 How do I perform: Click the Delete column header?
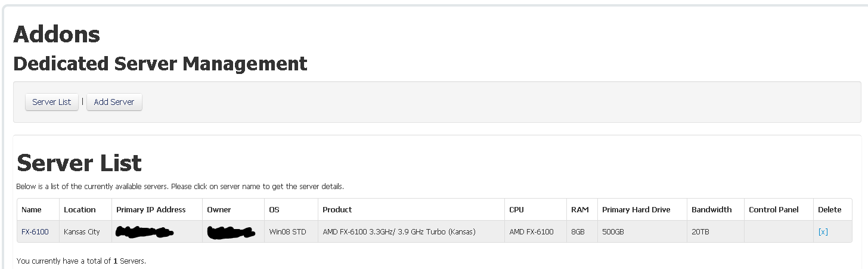(x=830, y=209)
